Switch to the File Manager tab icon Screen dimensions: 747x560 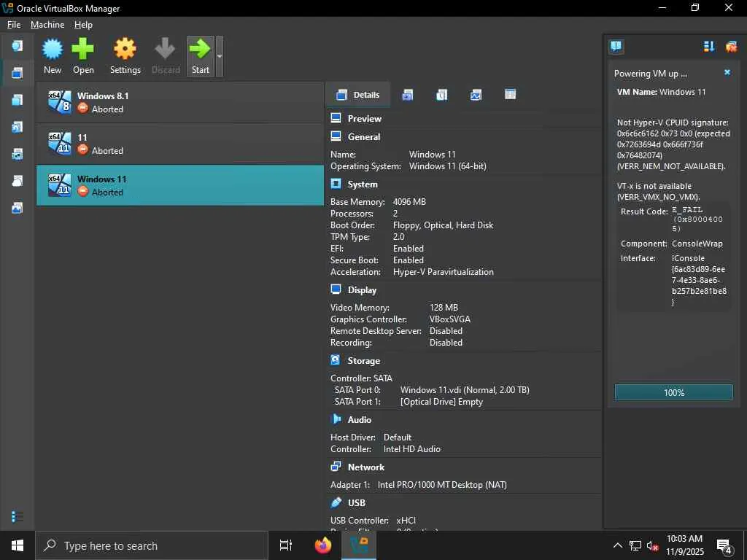510,94
